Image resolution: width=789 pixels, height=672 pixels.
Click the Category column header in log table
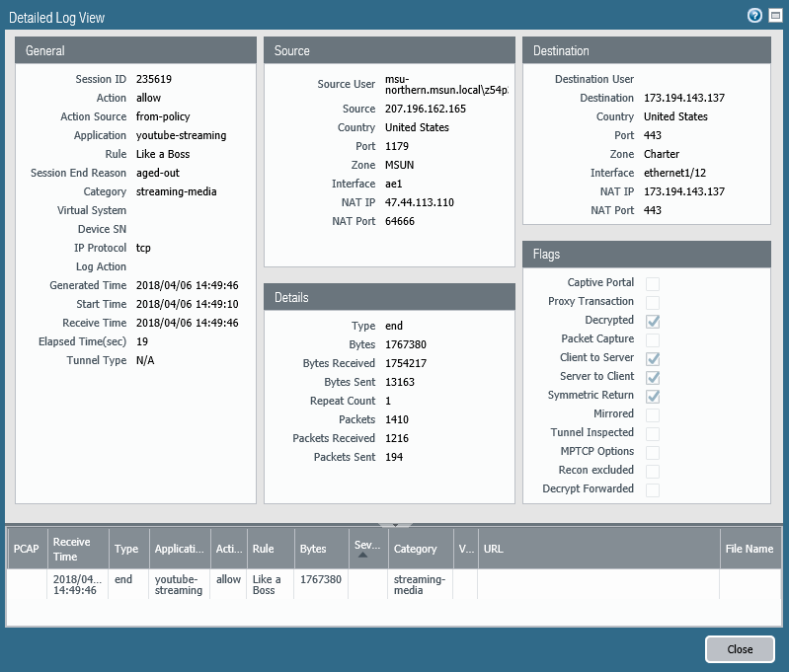click(x=416, y=549)
